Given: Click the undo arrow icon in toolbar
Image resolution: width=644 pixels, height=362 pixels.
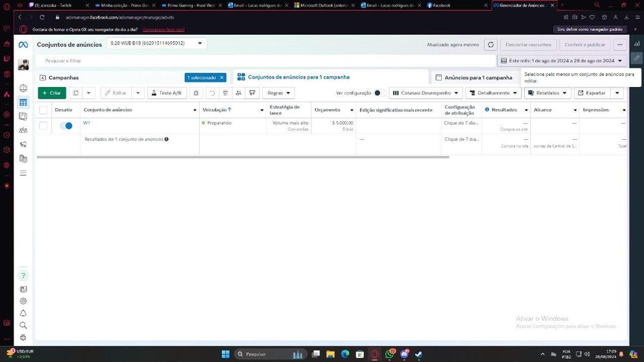Looking at the screenshot, I should (x=212, y=93).
